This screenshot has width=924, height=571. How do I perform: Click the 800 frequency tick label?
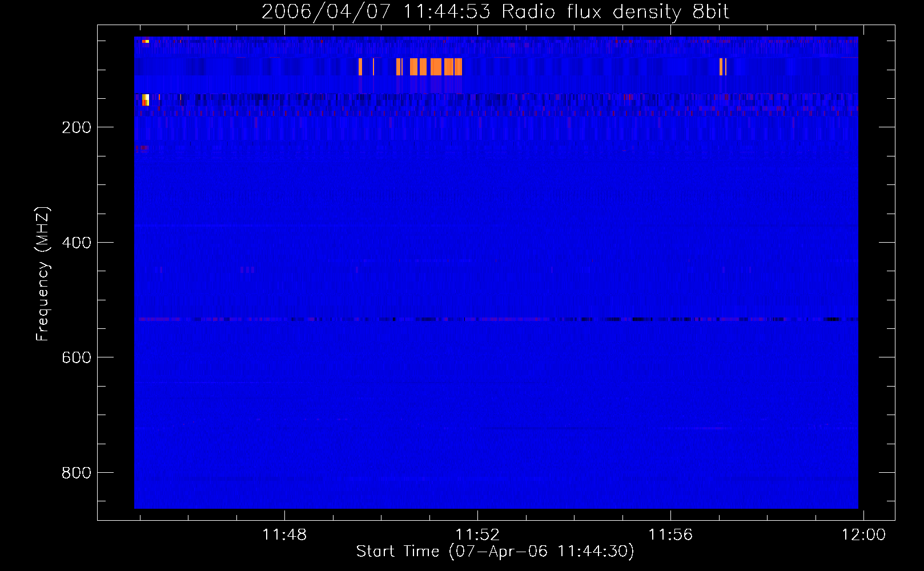click(77, 473)
